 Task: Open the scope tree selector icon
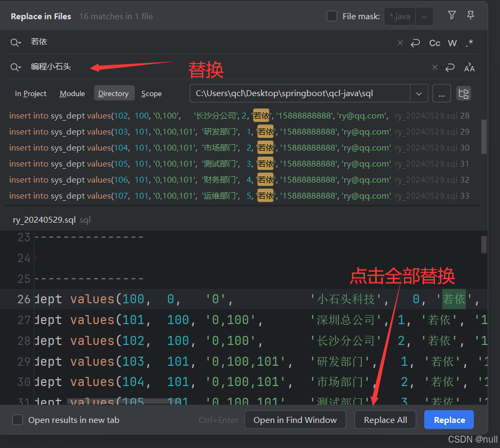point(463,93)
